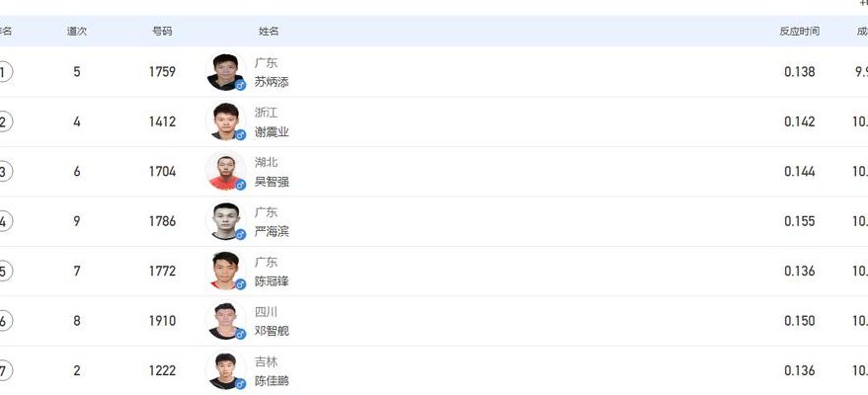Open athlete name link 苏炳添
The height and width of the screenshot is (395, 868).
point(272,82)
